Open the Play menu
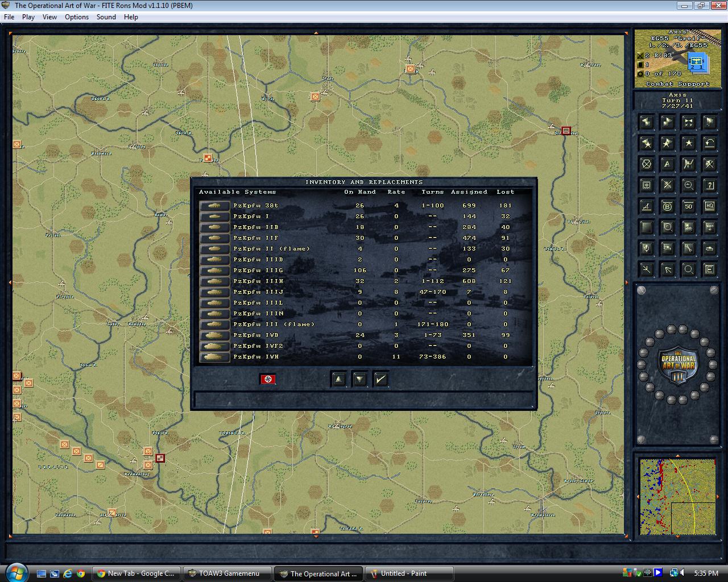This screenshot has height=582, width=728. [28, 17]
